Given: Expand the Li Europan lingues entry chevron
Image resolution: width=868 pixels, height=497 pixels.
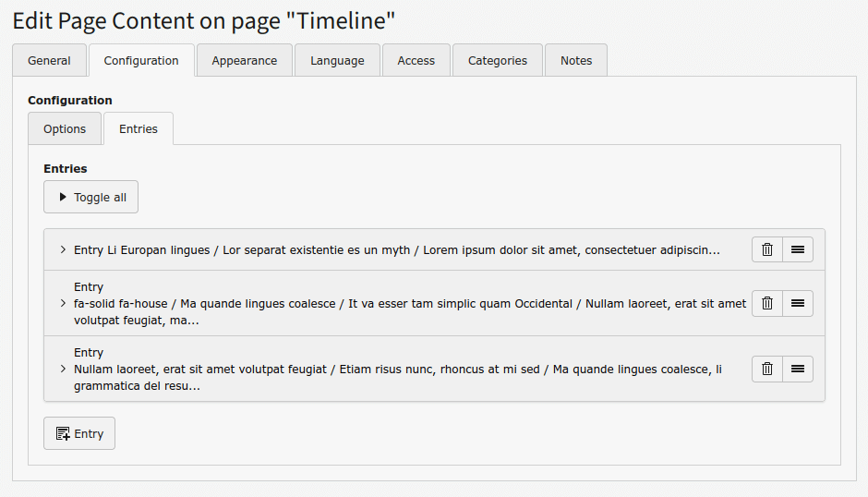Looking at the screenshot, I should click(63, 250).
